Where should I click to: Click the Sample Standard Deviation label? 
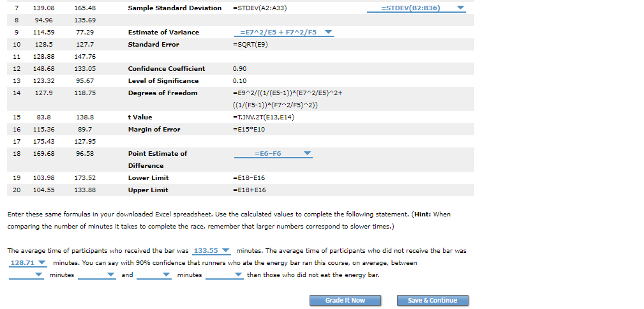click(x=174, y=8)
